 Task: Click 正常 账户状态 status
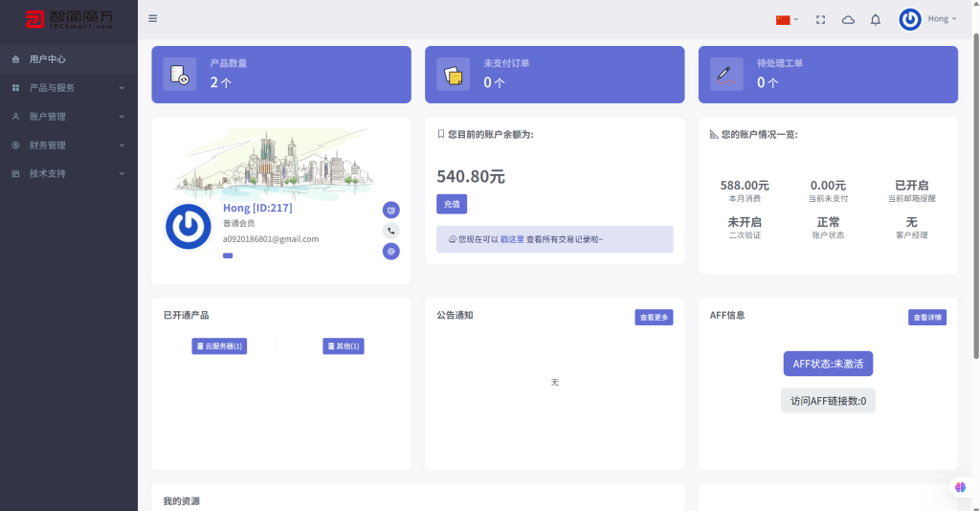828,228
